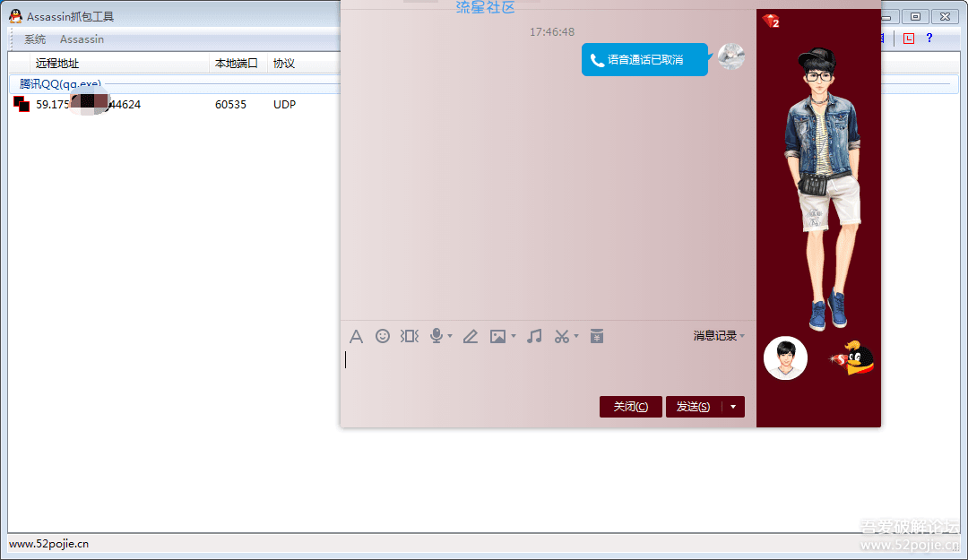This screenshot has width=968, height=560.
Task: Open the 消息记录 message history
Action: tap(718, 336)
